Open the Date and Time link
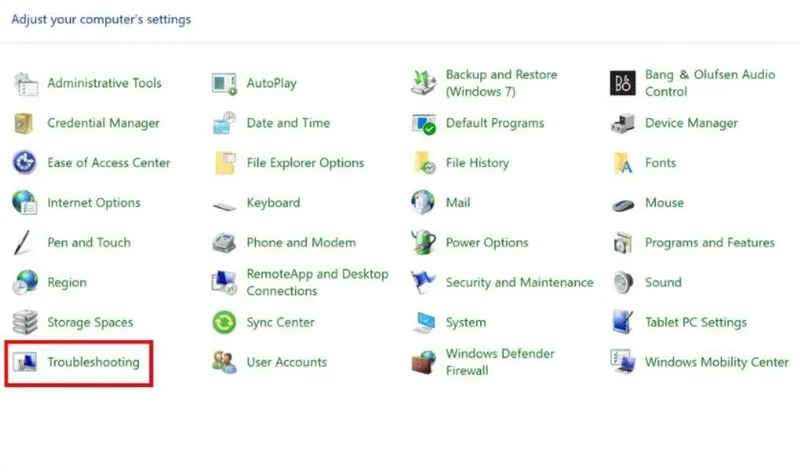This screenshot has width=800, height=472. (x=288, y=123)
